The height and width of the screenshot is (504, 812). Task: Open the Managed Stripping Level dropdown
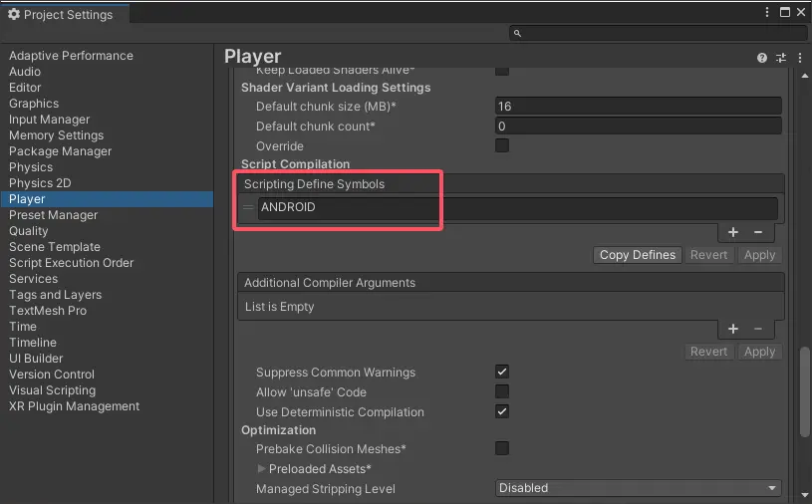coord(638,488)
